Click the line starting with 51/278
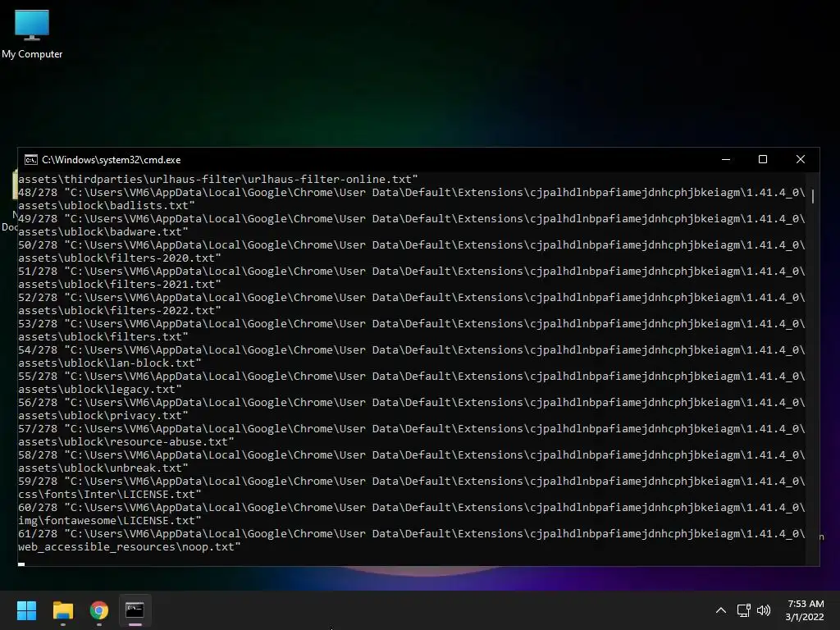Screen dimensions: 840x630 click(x=412, y=271)
